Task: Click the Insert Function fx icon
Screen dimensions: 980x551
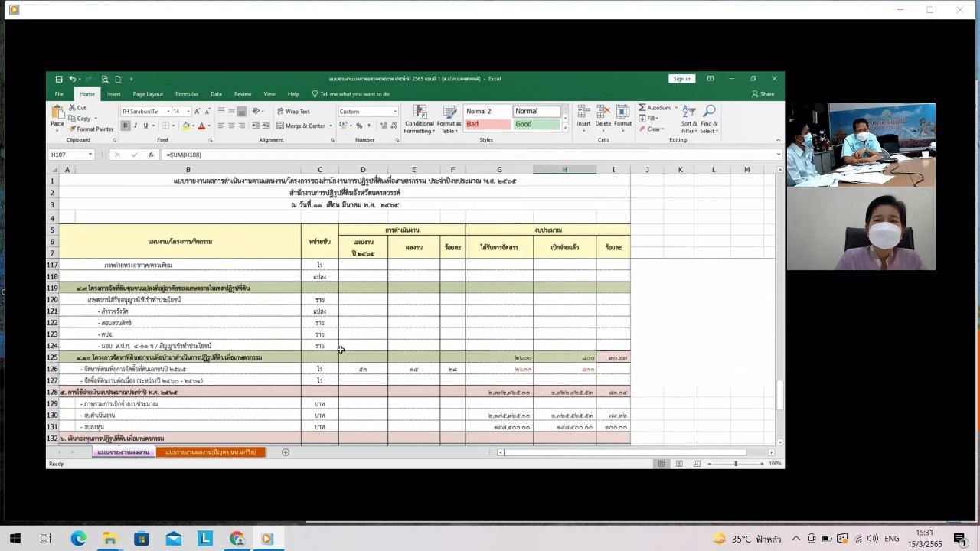Action: [x=151, y=155]
